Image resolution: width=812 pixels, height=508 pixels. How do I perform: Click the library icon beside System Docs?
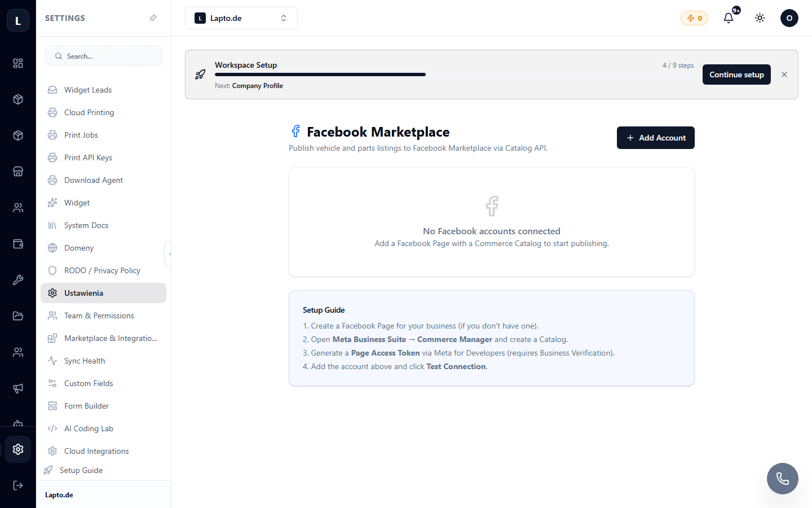(x=52, y=225)
